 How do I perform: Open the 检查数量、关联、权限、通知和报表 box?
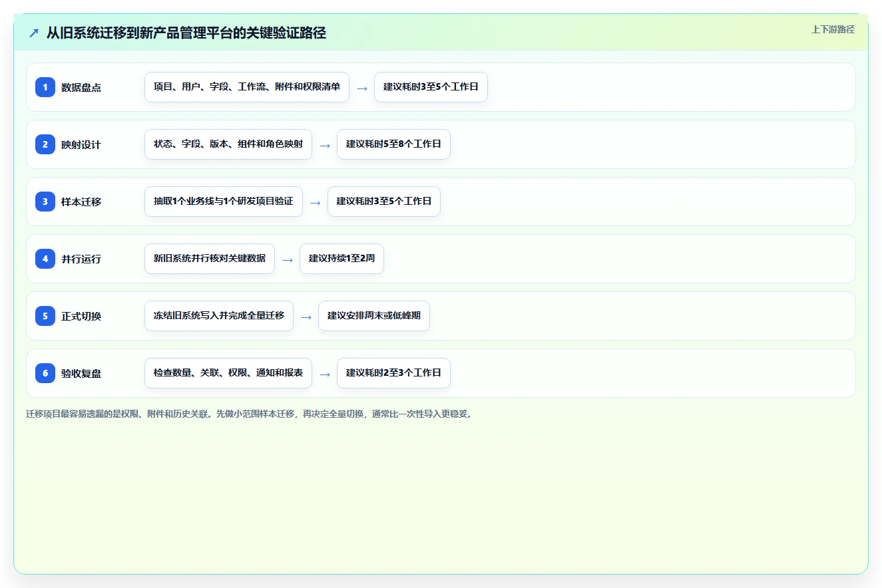coord(228,373)
